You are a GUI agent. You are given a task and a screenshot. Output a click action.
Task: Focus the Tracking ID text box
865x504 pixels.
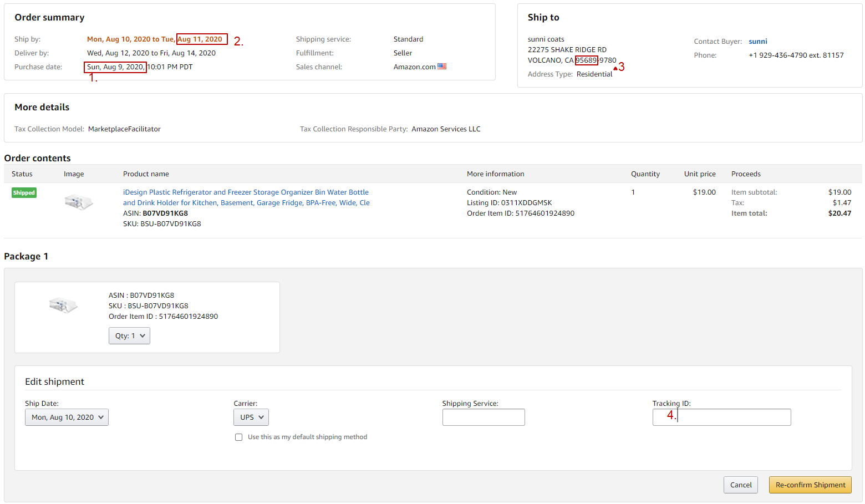point(722,418)
